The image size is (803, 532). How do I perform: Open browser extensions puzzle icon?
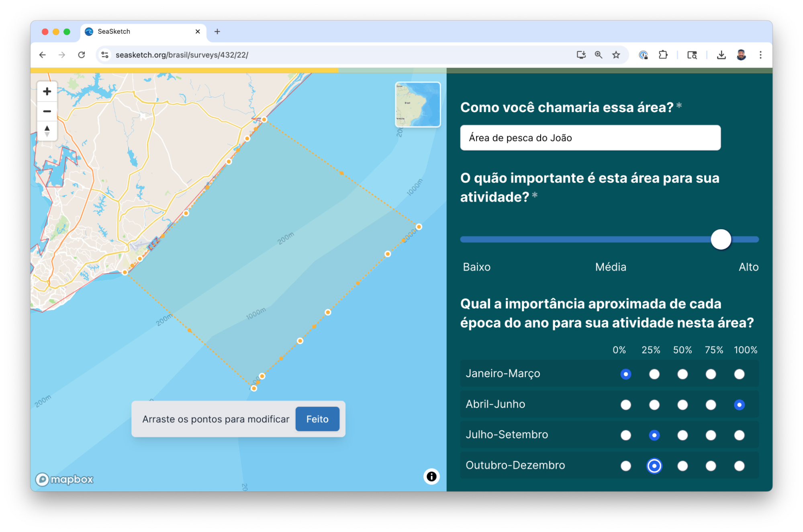[663, 55]
